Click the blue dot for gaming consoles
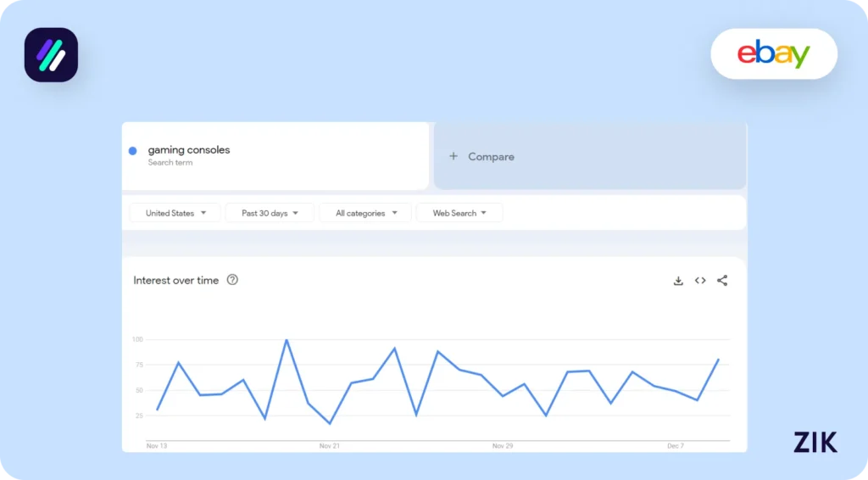 point(133,151)
